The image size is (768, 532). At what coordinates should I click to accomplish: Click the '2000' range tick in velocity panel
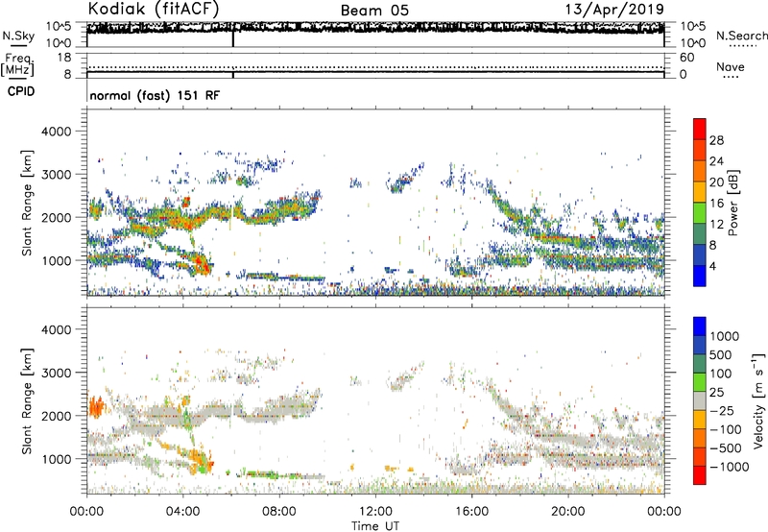[x=56, y=416]
